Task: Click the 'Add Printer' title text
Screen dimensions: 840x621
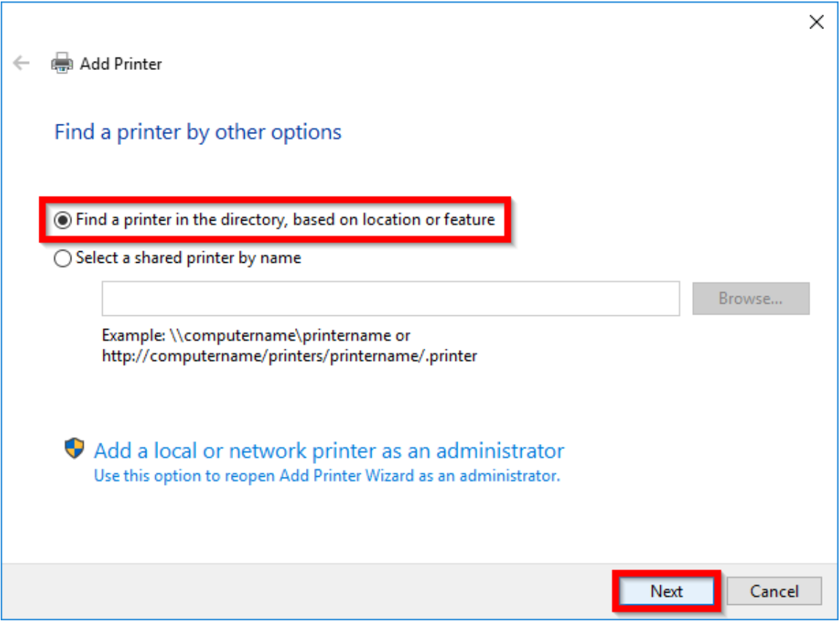Action: click(x=121, y=64)
